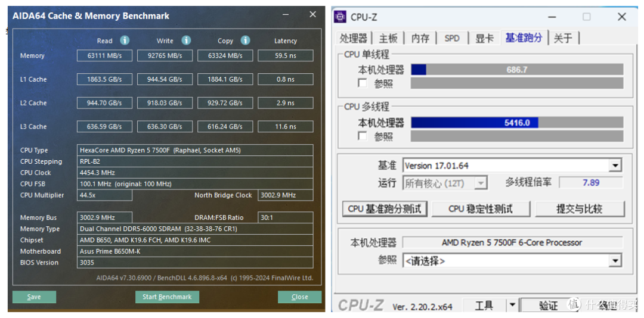The width and height of the screenshot is (644, 318).
Task: Click the L1 Cache Latency 0.8 ns value
Action: pos(286,79)
